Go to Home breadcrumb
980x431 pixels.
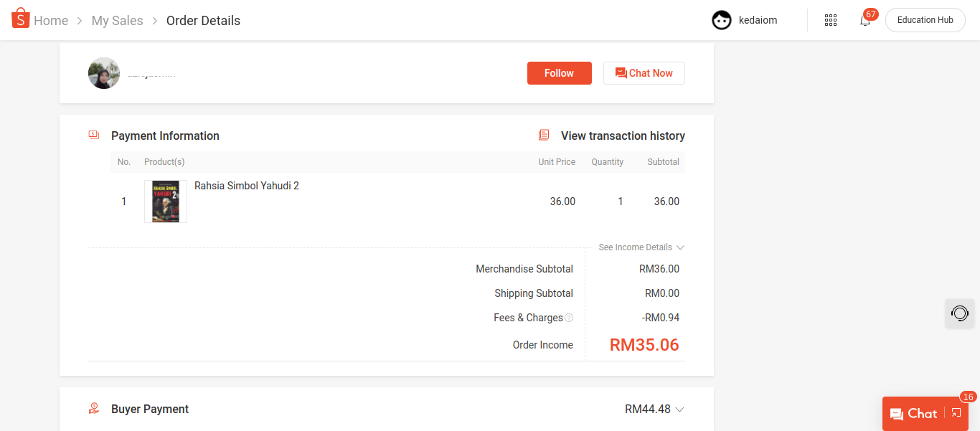[51, 21]
